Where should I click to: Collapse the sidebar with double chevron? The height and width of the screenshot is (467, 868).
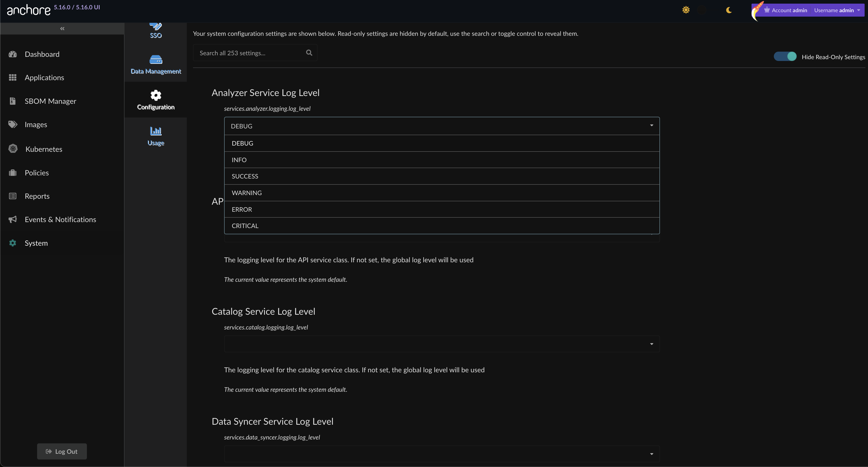(x=62, y=29)
